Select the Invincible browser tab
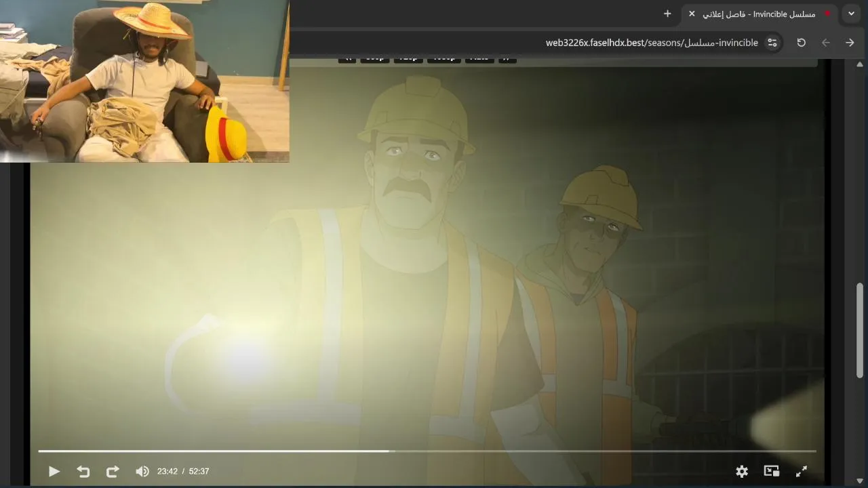The image size is (868, 488). click(759, 14)
